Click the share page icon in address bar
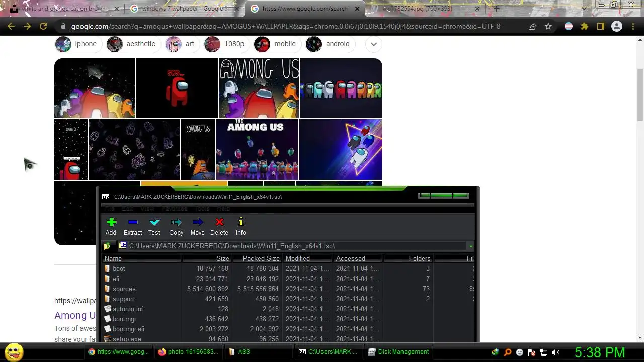Screen dimensions: 644x362 click(x=532, y=26)
